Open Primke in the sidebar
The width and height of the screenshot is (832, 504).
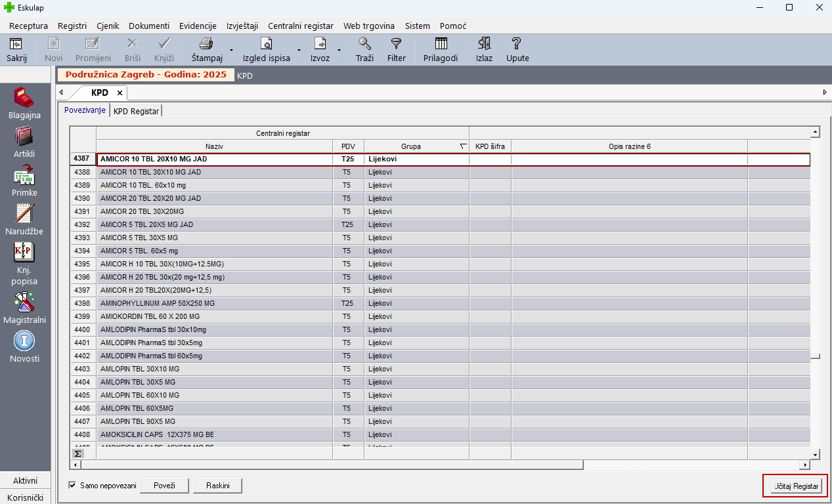(24, 177)
